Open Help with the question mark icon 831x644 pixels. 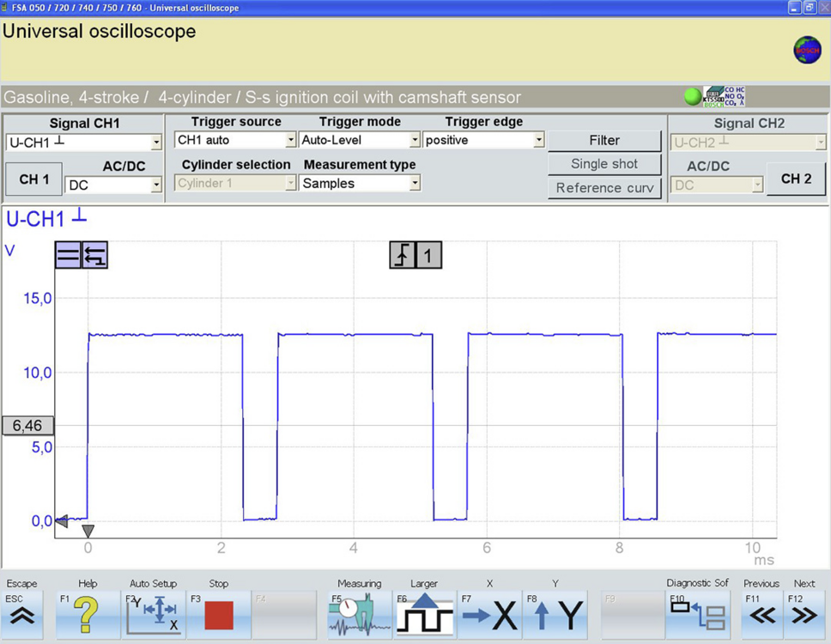88,615
